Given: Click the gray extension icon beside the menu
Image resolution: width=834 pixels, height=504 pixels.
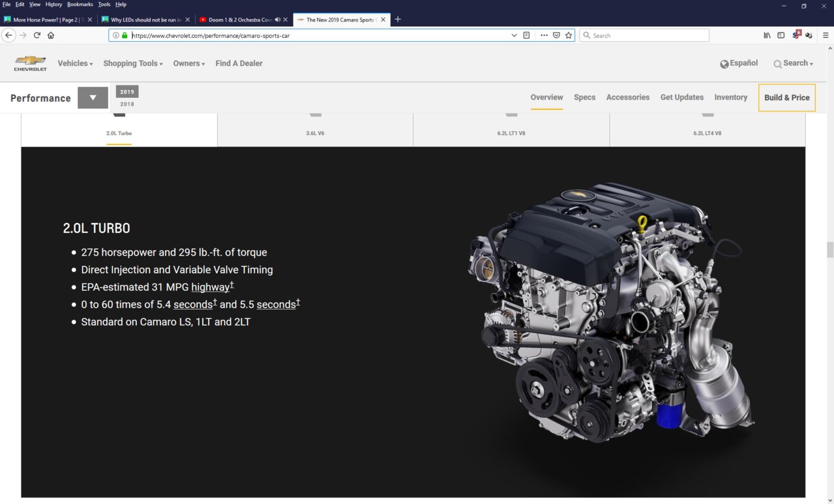Looking at the screenshot, I should pos(809,35).
